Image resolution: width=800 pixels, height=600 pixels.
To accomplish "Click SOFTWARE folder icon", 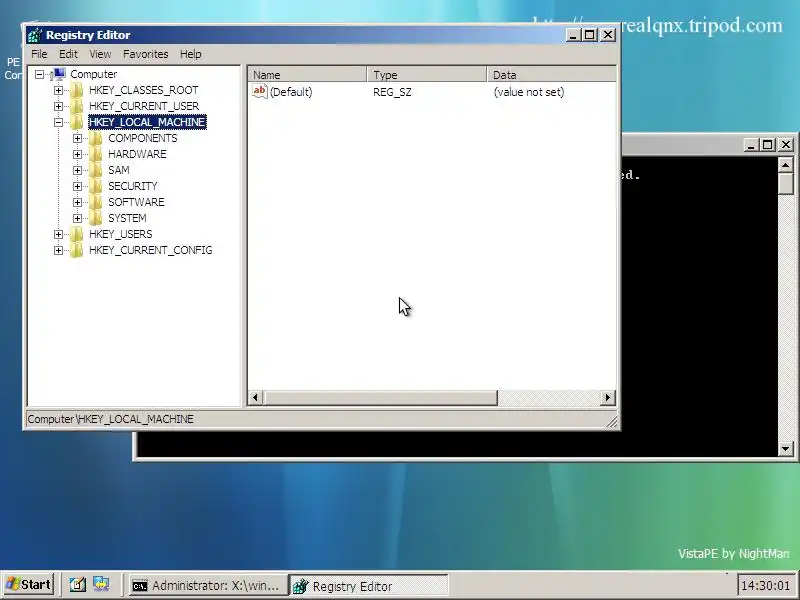I will pos(95,202).
